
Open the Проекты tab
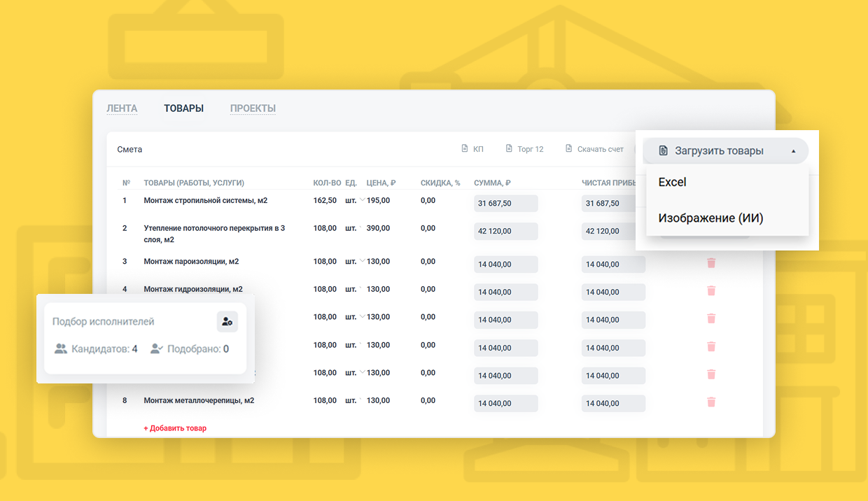253,108
